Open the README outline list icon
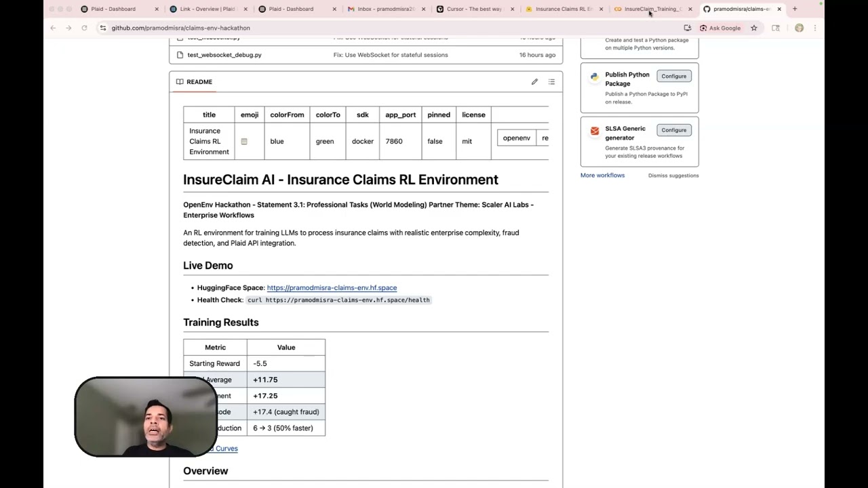868x488 pixels. (551, 82)
